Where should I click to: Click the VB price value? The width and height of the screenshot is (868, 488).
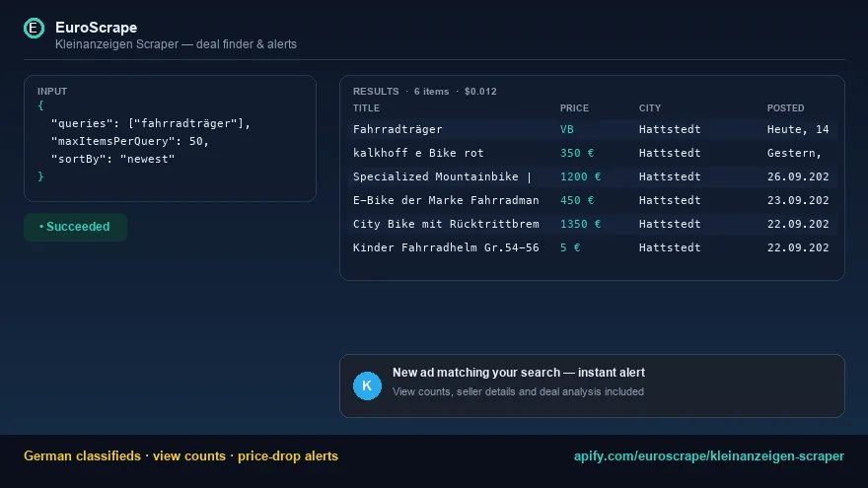(x=567, y=129)
